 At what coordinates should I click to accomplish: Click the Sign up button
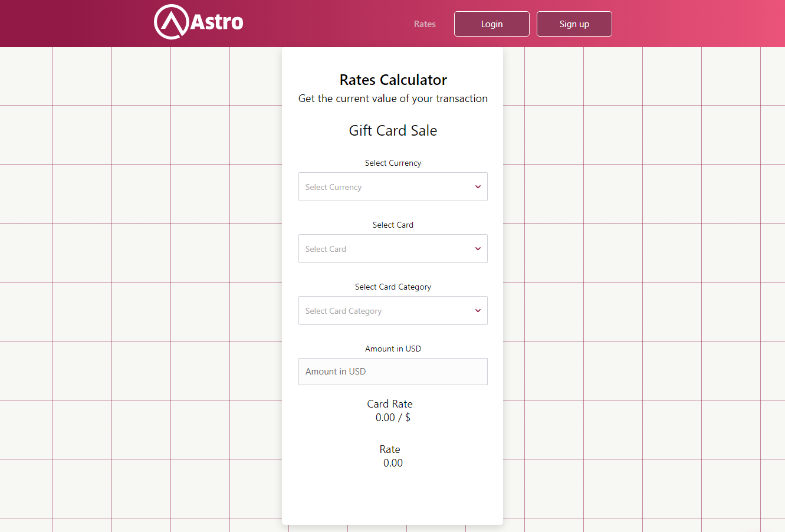click(574, 24)
